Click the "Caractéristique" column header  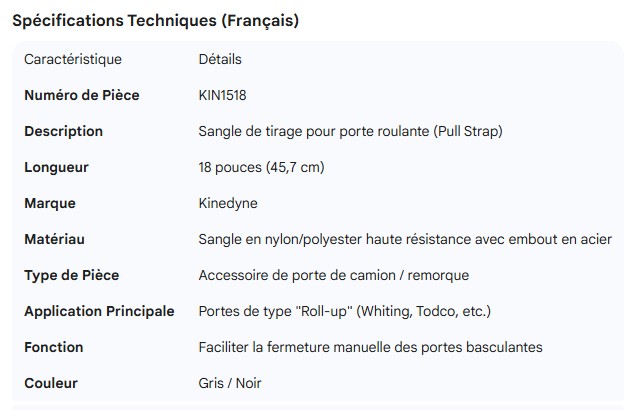point(72,59)
